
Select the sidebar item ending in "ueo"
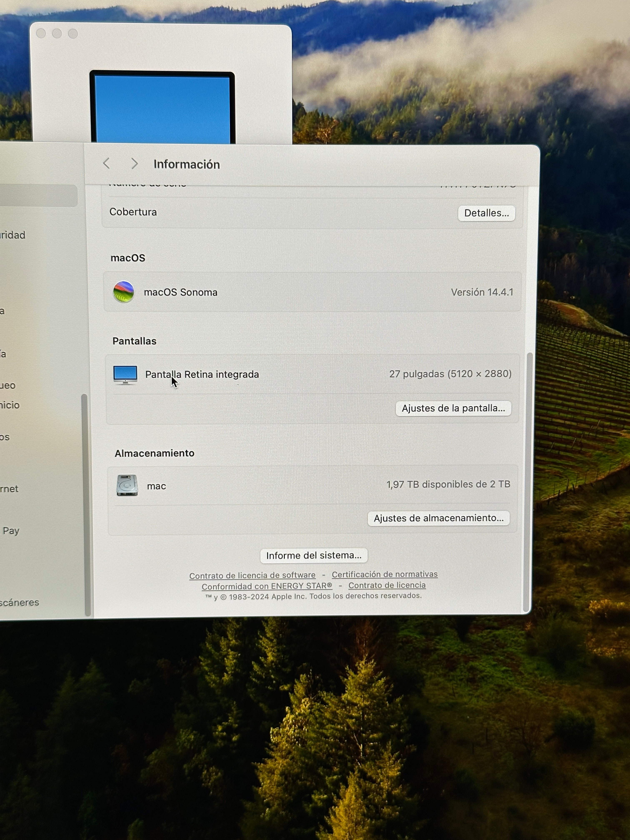coord(7,385)
